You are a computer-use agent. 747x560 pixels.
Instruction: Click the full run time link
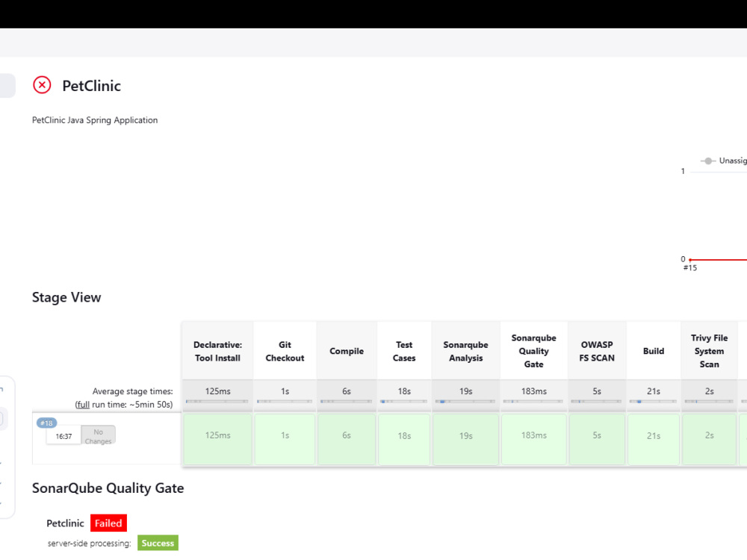coord(83,404)
